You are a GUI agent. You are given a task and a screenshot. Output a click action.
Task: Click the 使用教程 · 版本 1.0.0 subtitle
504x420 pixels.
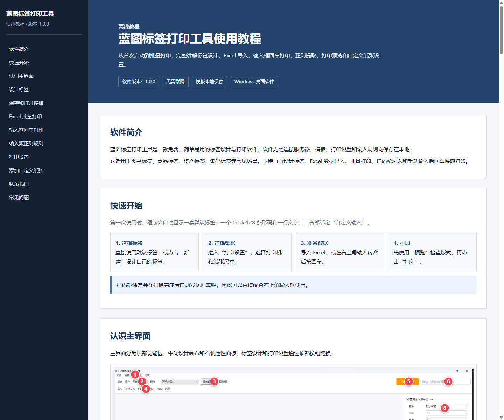coord(28,24)
